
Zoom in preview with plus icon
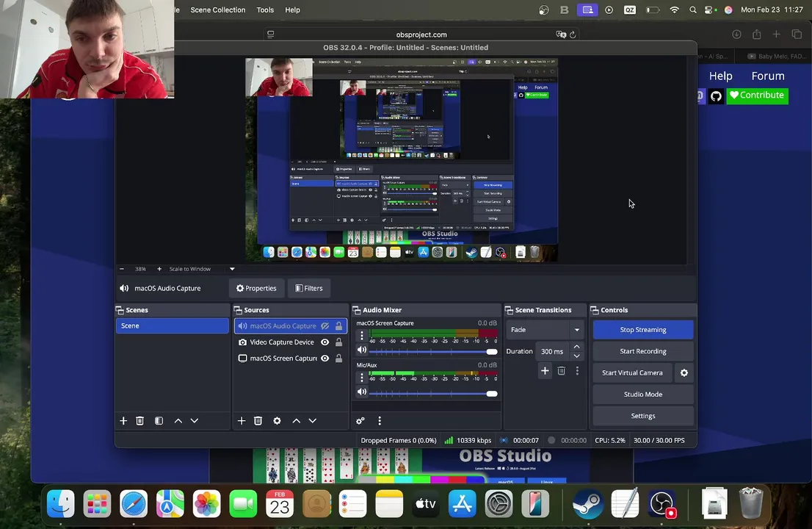coord(159,269)
